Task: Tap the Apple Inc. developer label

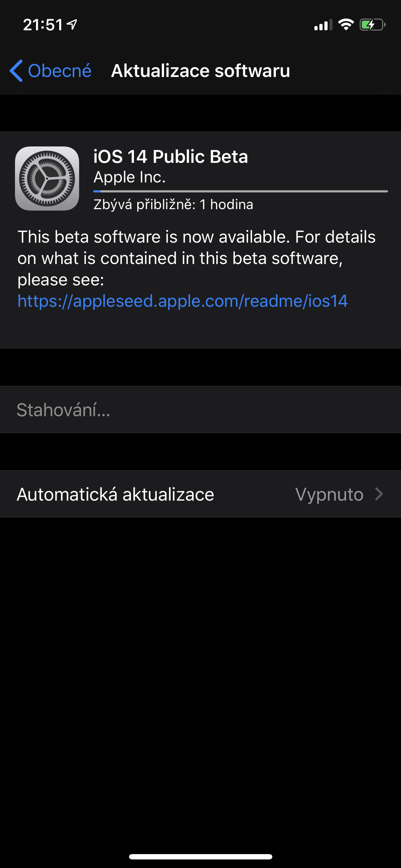Action: coord(129,177)
